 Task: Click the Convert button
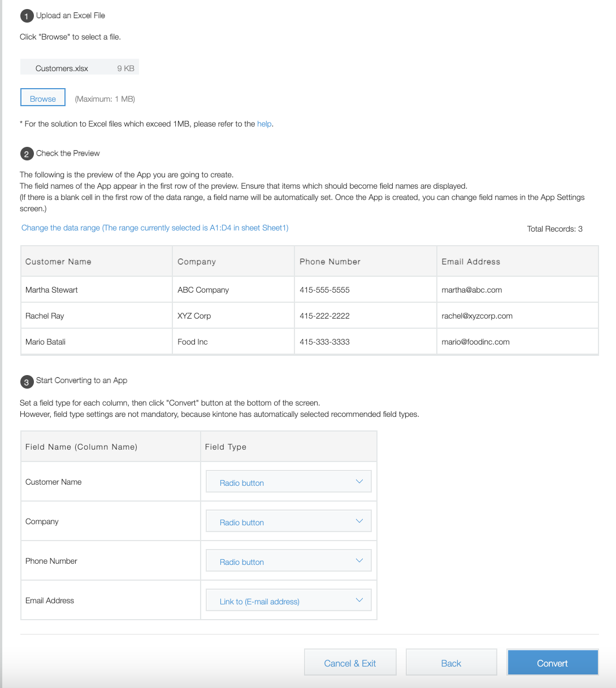click(552, 663)
